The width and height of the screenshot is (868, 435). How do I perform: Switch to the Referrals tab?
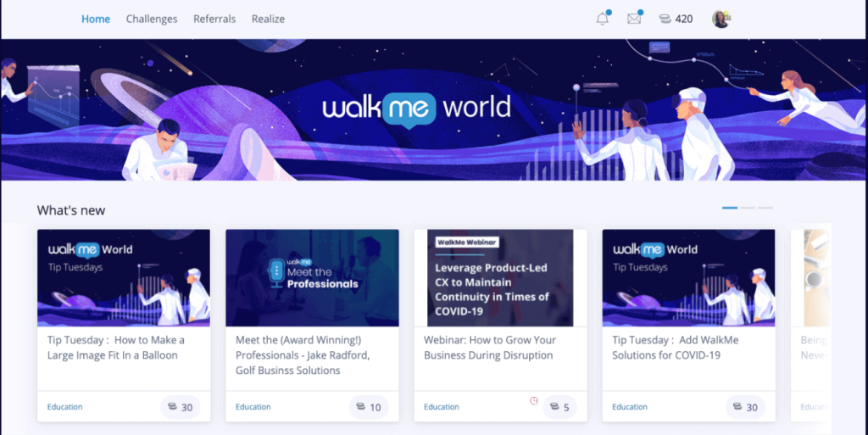coord(214,19)
